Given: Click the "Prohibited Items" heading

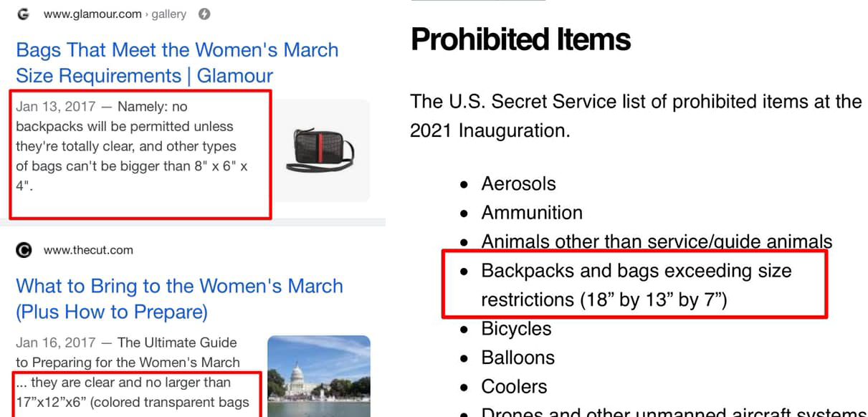Looking at the screenshot, I should [x=520, y=39].
